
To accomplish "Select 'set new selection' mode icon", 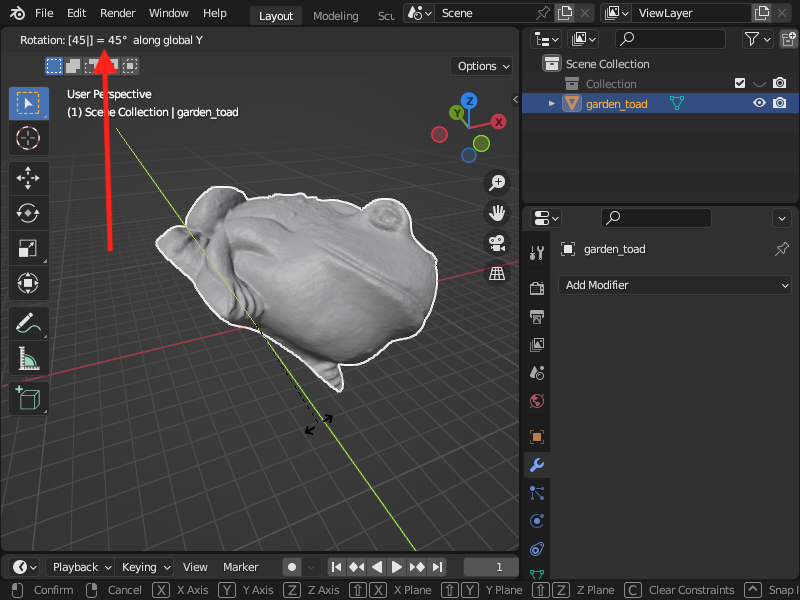I will (x=54, y=66).
